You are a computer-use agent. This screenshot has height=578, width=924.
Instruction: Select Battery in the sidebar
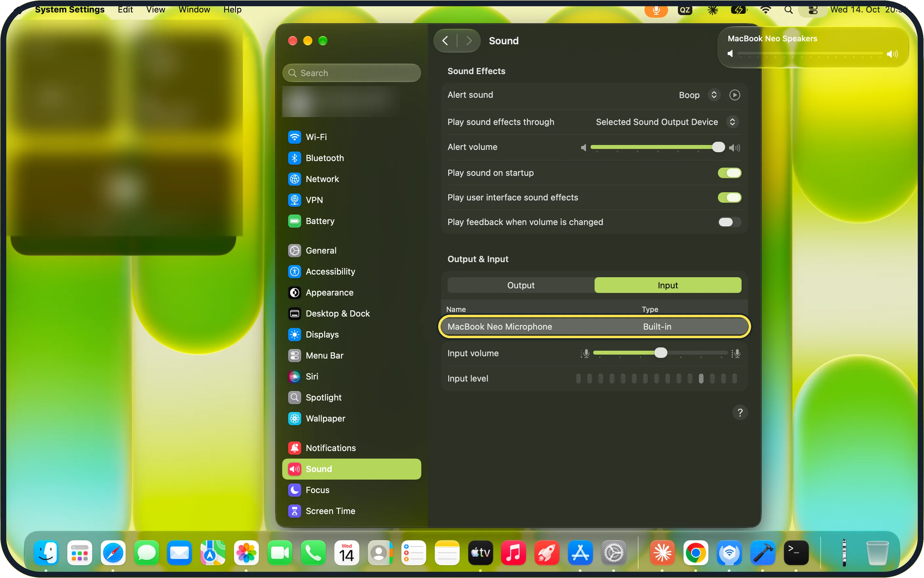(x=351, y=221)
